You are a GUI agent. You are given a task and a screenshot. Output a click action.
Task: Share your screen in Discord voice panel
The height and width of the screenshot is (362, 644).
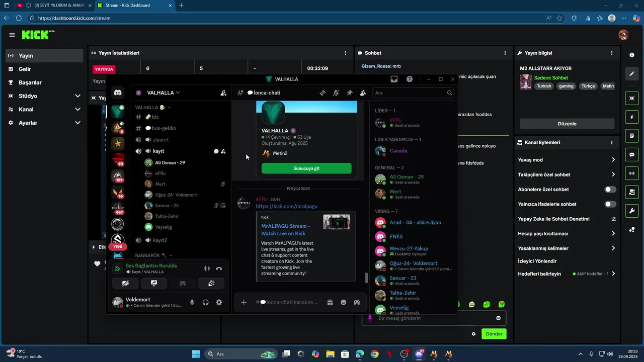[154, 283]
